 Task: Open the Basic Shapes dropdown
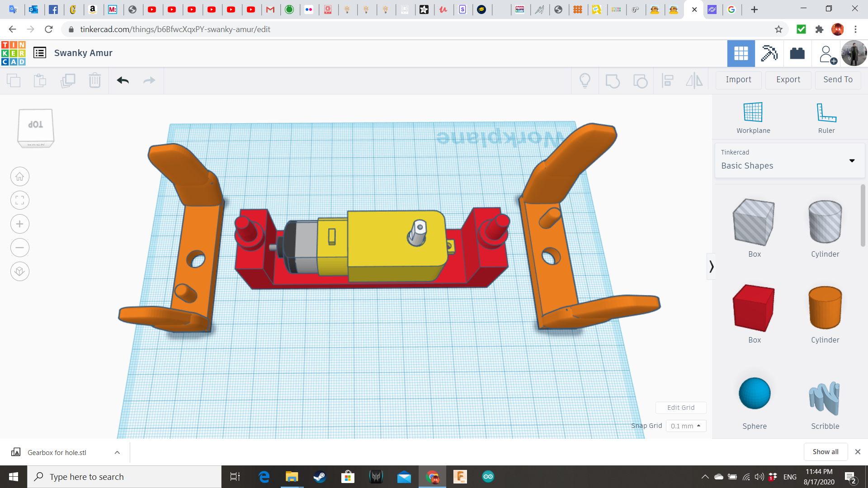pyautogui.click(x=852, y=160)
